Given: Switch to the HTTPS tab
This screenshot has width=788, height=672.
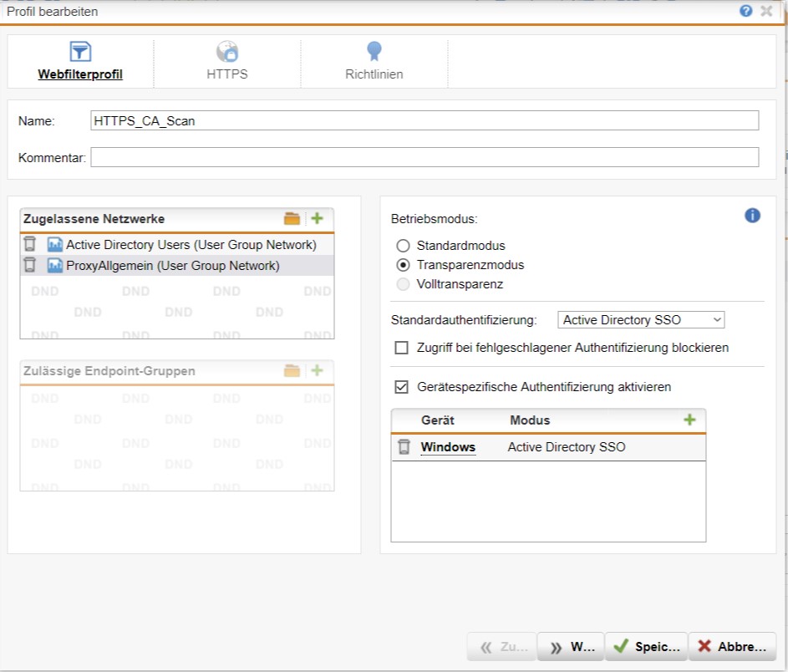Looking at the screenshot, I should point(227,60).
